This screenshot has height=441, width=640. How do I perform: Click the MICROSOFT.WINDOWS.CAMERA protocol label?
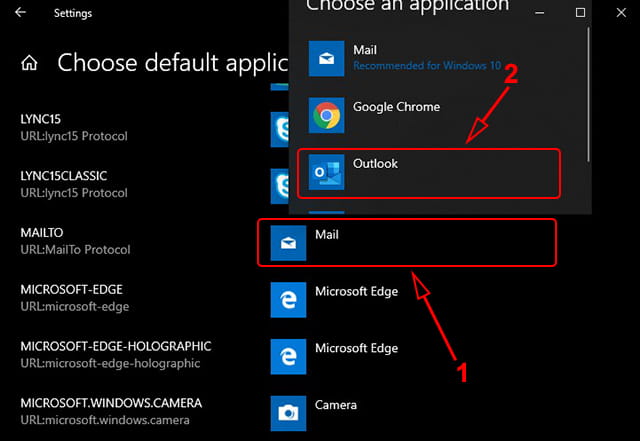click(111, 403)
